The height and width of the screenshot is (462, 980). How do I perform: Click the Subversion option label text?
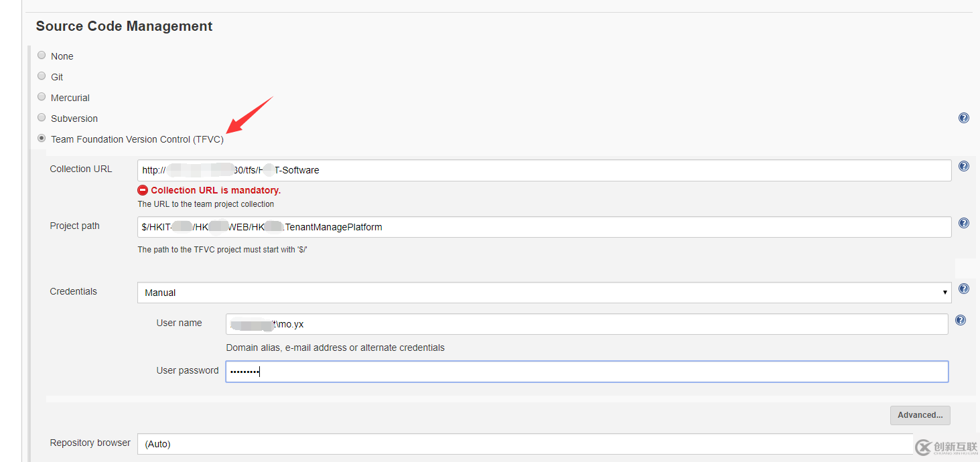pyautogui.click(x=74, y=119)
